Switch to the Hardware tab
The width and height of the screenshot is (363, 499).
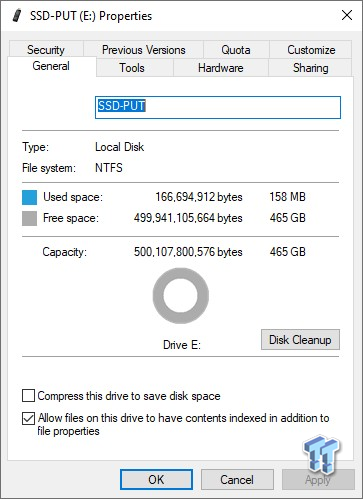coord(221,68)
